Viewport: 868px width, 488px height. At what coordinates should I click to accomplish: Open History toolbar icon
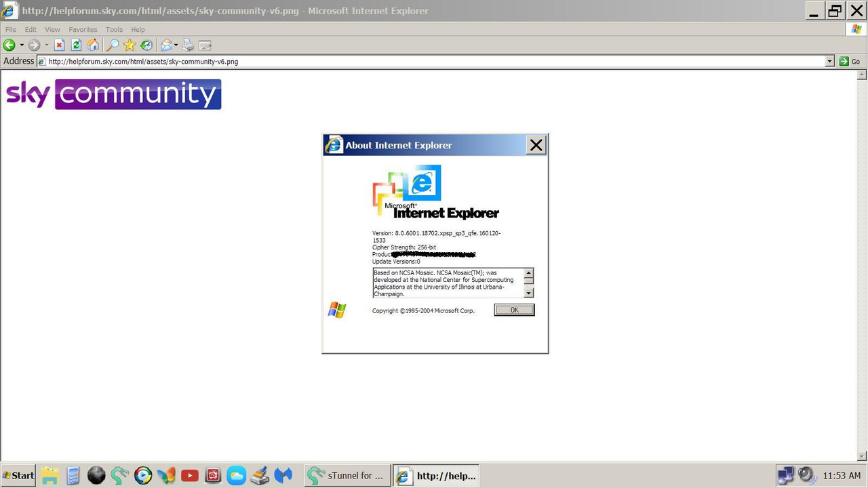click(146, 45)
